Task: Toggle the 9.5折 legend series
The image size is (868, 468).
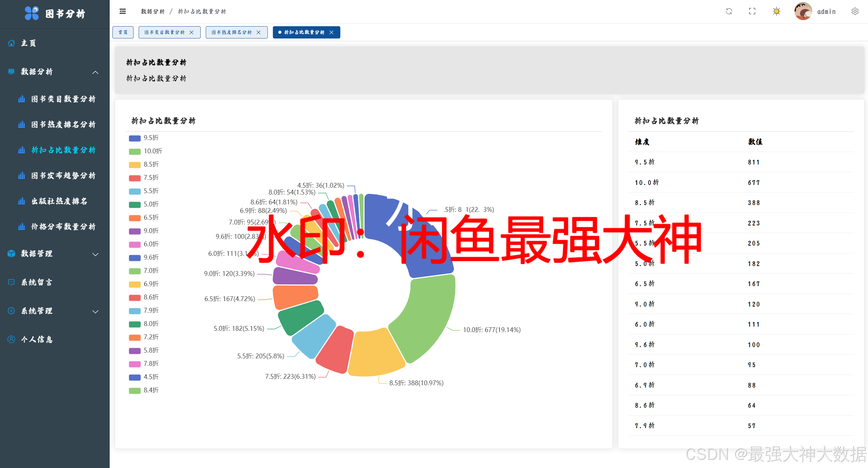Action: (151, 138)
